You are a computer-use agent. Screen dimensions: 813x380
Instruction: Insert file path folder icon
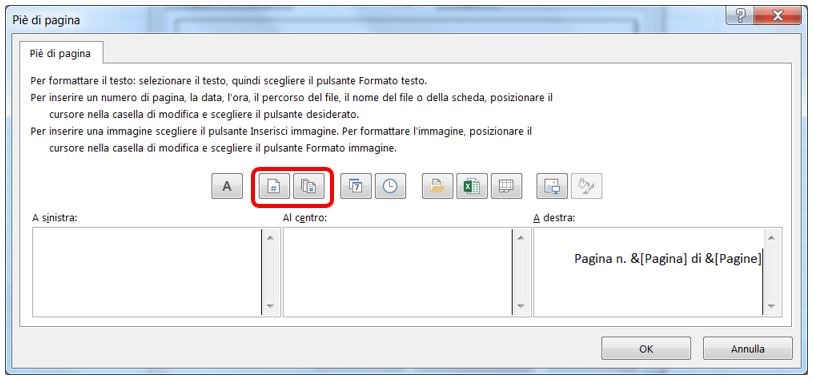[438, 186]
